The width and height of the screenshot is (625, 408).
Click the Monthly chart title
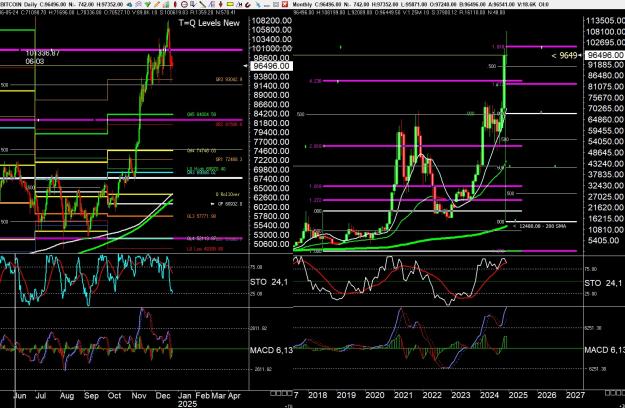click(303, 4)
